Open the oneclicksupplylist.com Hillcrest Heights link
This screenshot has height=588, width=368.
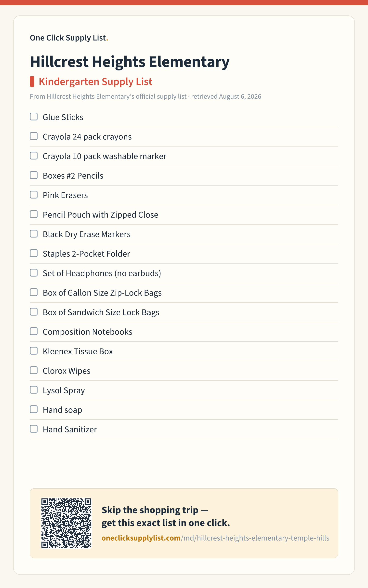pyautogui.click(x=215, y=538)
